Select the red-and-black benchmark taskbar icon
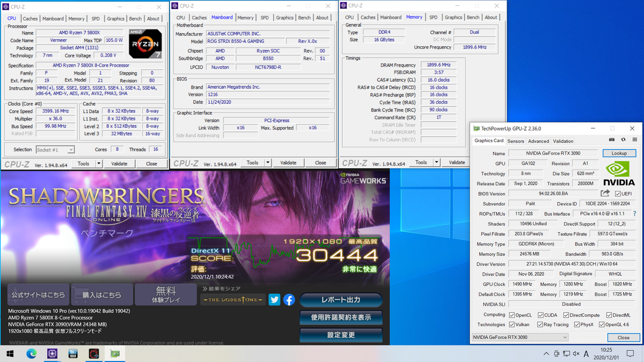644x362 pixels. (94, 353)
